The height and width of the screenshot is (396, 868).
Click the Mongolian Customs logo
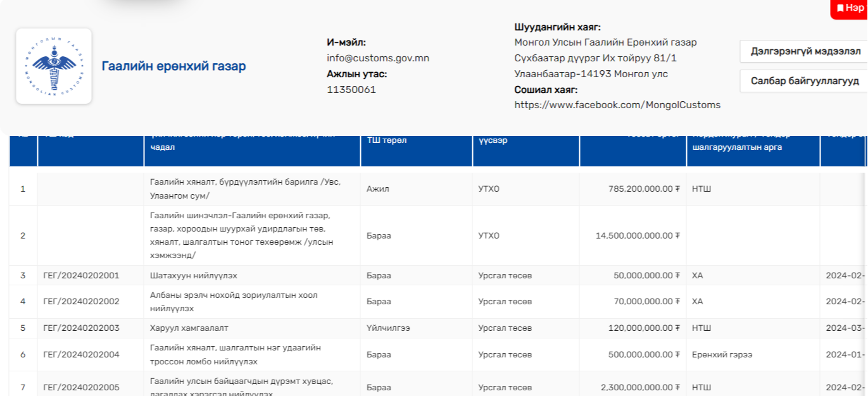[54, 66]
